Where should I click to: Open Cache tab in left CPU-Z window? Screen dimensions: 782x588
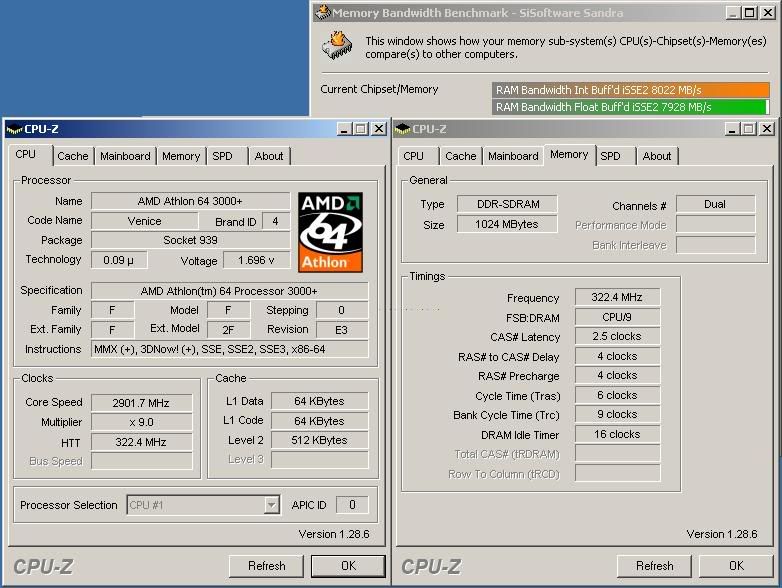pos(72,156)
